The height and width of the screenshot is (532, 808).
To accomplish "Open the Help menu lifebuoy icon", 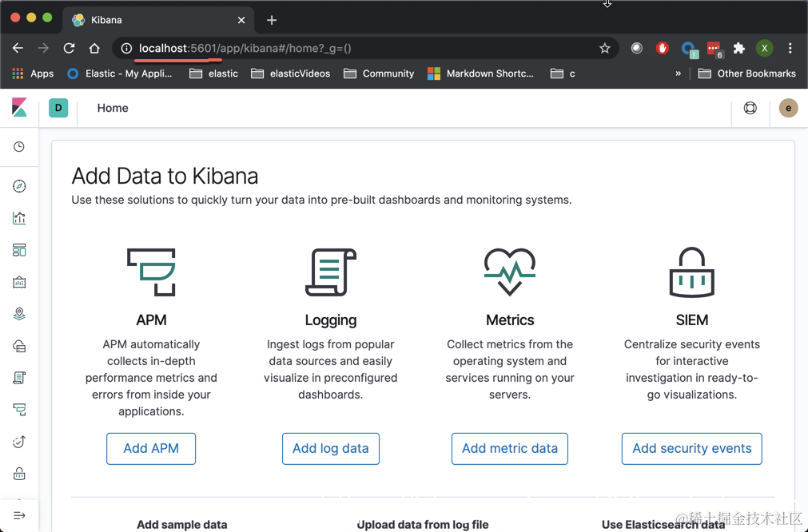I will pyautogui.click(x=750, y=108).
